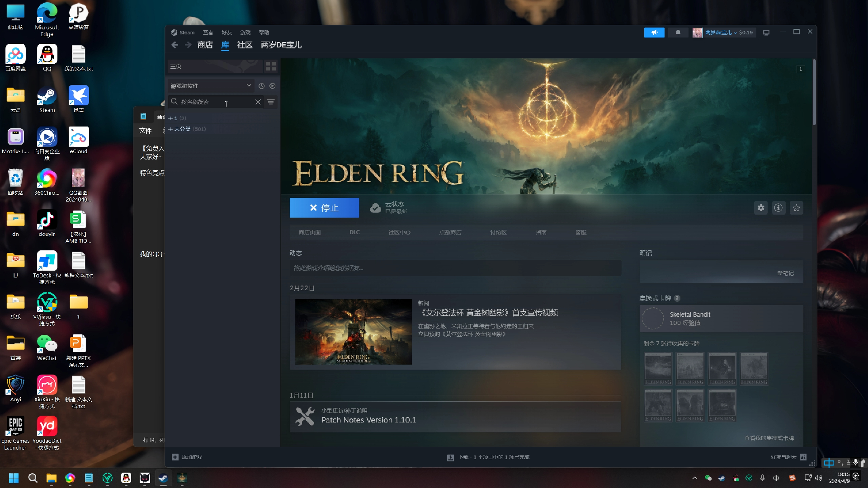Open the 游戏 menu

pyautogui.click(x=245, y=33)
